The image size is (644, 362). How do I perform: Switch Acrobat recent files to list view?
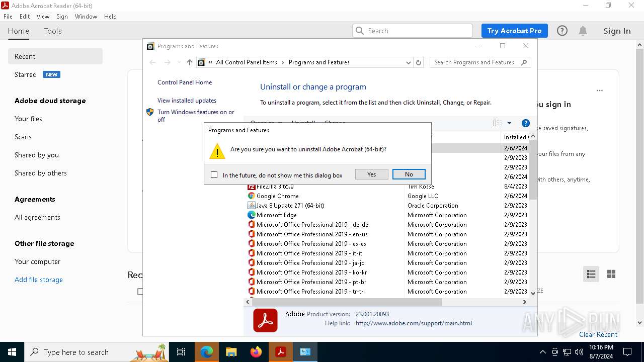click(x=591, y=274)
